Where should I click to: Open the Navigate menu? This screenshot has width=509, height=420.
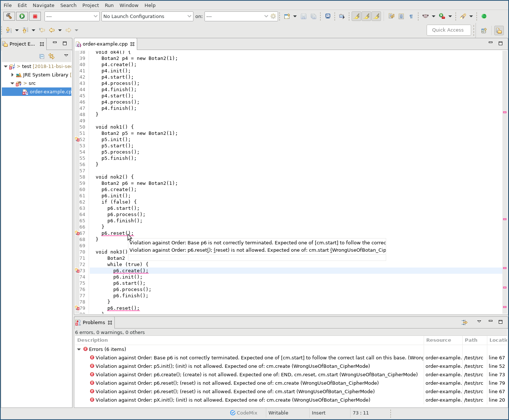pyautogui.click(x=43, y=5)
